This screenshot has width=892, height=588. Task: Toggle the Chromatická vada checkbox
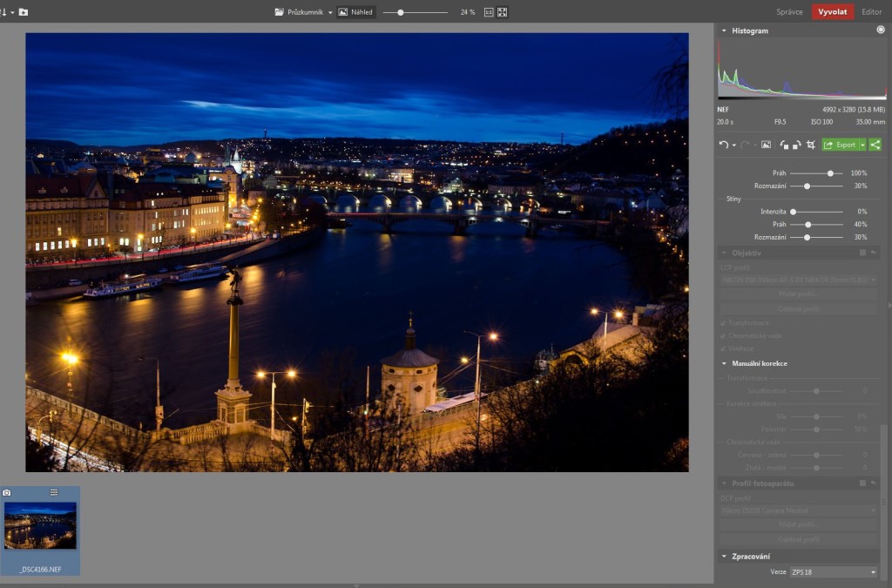[x=723, y=335]
